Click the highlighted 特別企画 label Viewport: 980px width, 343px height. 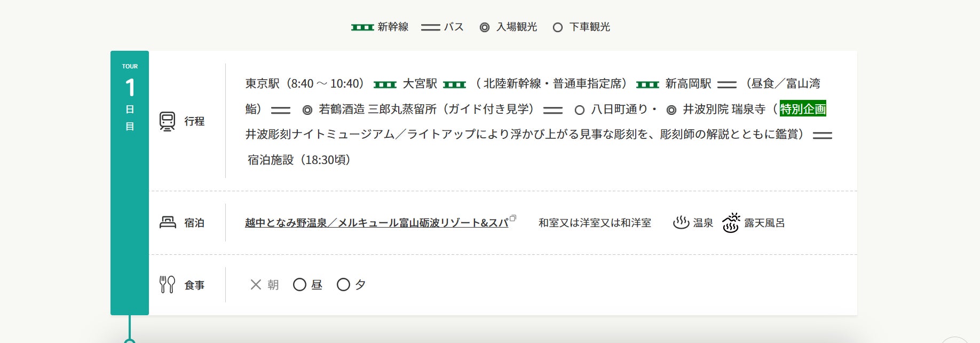click(x=803, y=109)
